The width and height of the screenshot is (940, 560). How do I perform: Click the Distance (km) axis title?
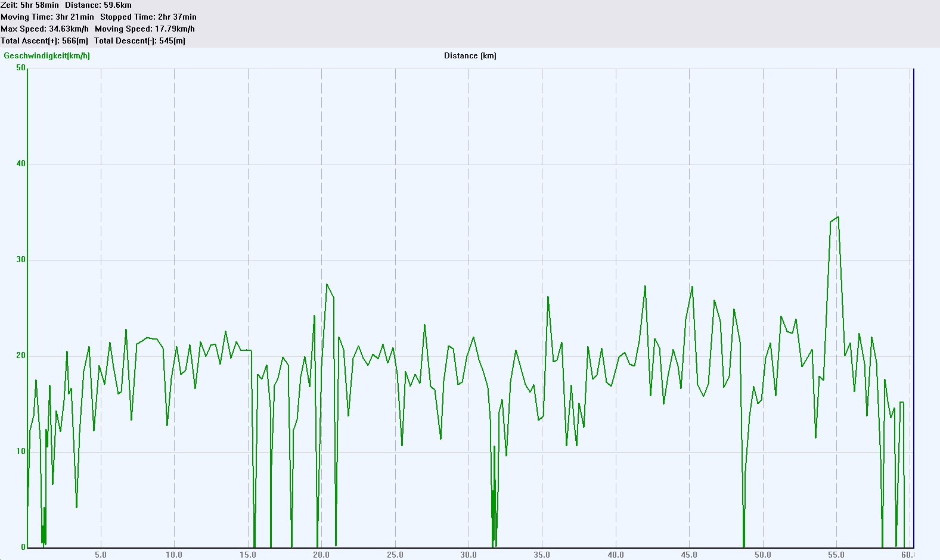[470, 56]
